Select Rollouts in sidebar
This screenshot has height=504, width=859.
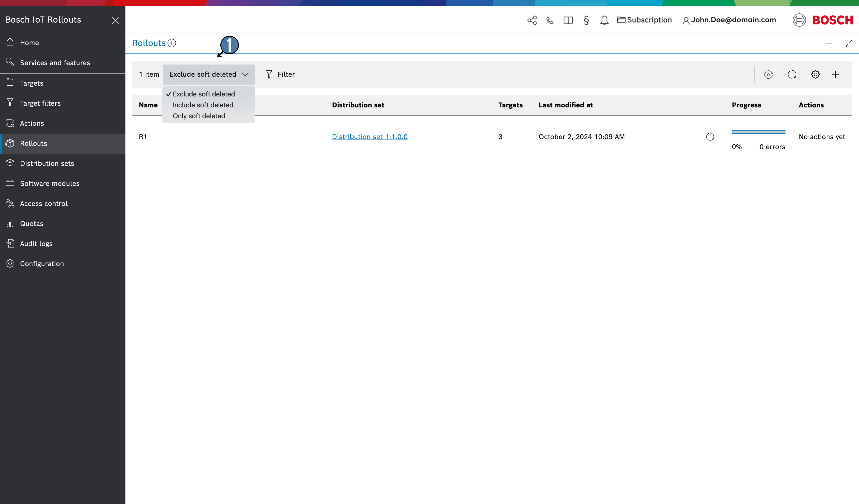tap(63, 143)
